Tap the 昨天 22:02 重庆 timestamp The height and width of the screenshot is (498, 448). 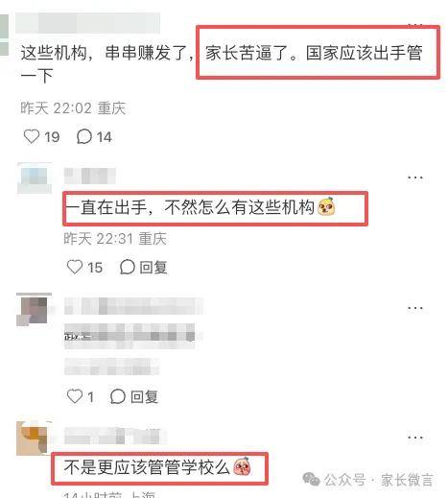(x=73, y=107)
